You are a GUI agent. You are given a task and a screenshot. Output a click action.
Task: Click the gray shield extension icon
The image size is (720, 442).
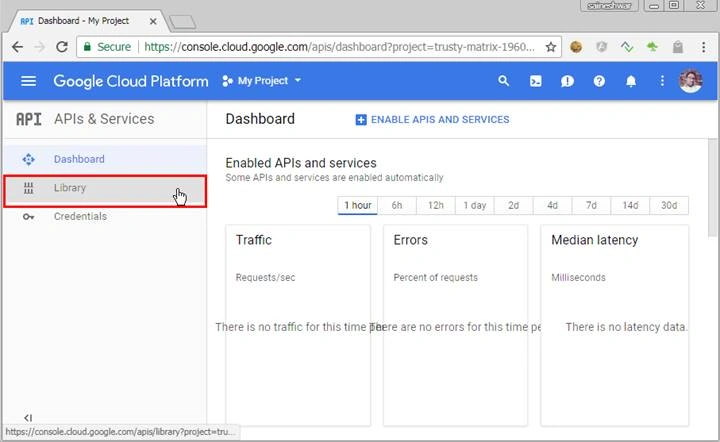[x=602, y=47]
